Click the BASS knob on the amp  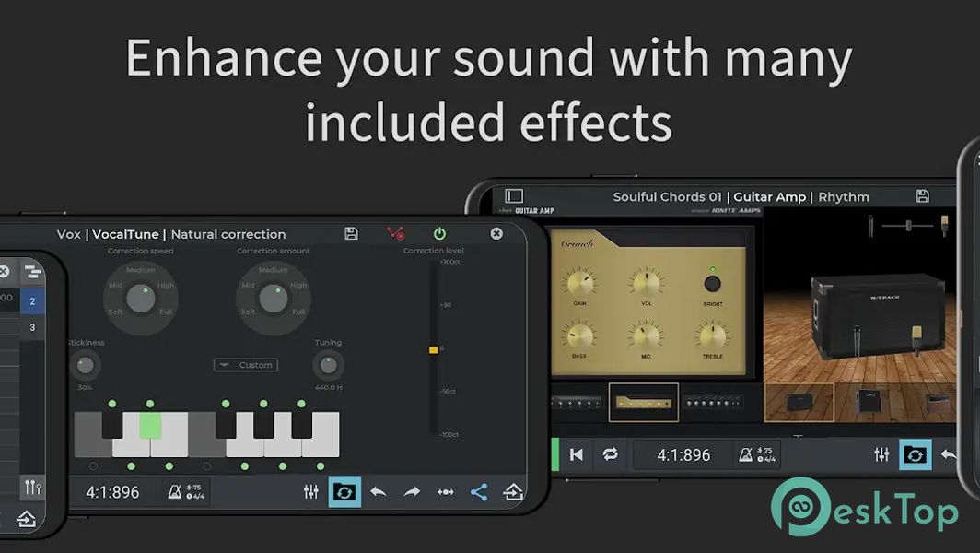tap(578, 335)
